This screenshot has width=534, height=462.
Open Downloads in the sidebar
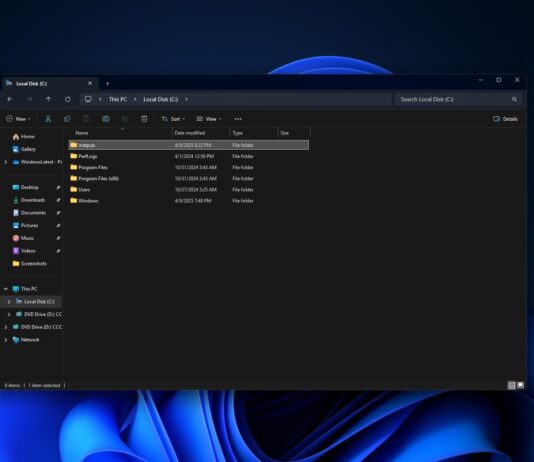click(x=29, y=200)
